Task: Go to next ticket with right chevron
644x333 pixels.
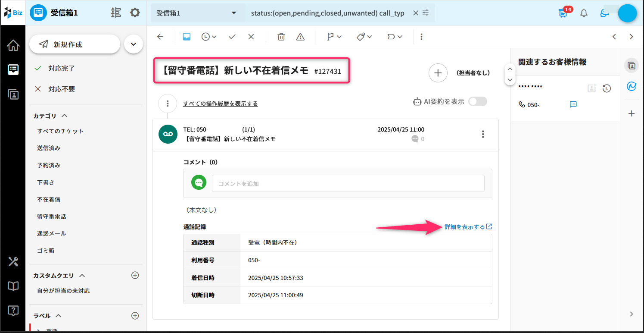Action: point(631,37)
